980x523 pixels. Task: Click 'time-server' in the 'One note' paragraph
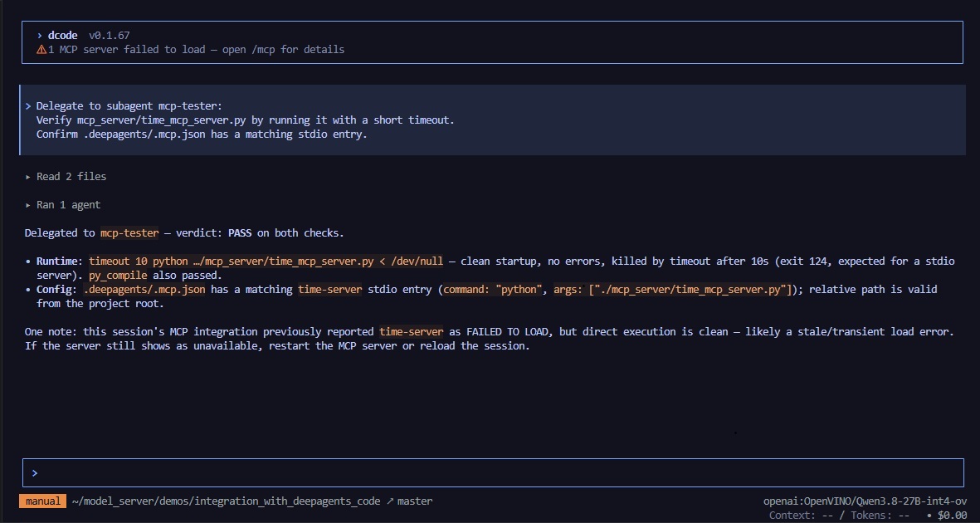tap(412, 331)
